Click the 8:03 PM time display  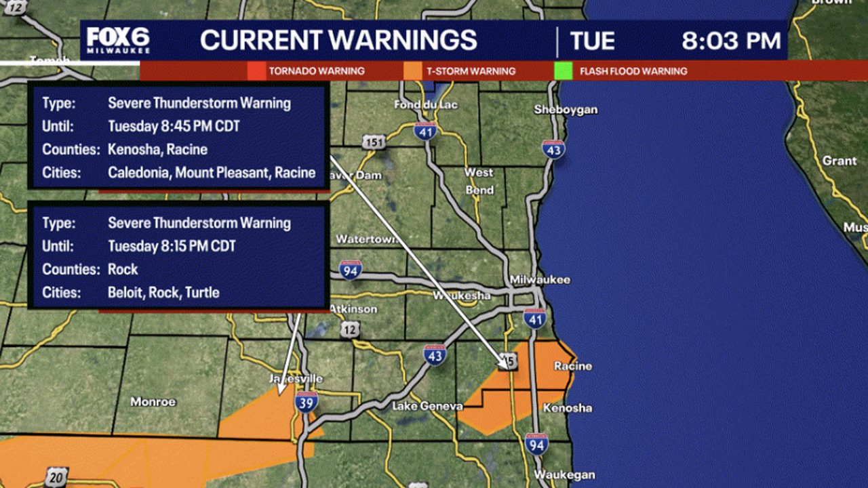point(731,41)
